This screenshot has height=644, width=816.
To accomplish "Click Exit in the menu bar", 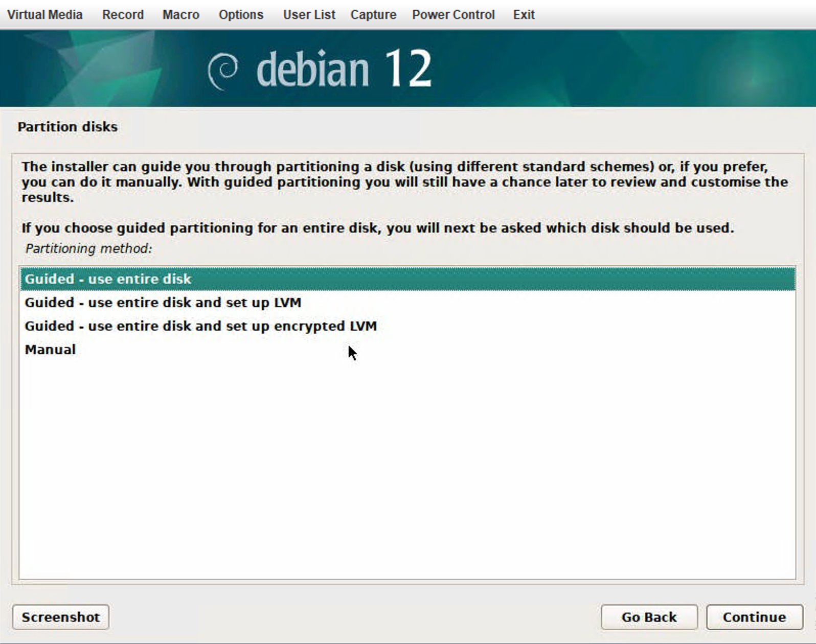I will tap(524, 14).
